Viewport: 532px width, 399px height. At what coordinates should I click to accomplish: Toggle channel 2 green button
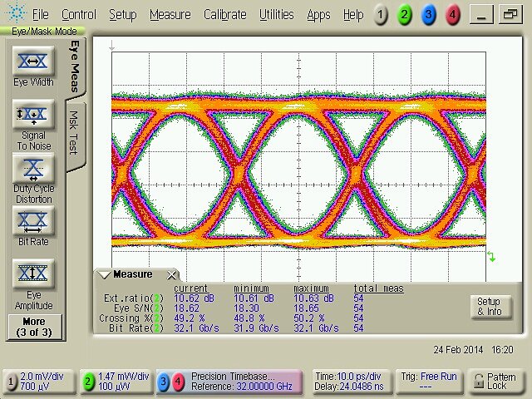pyautogui.click(x=404, y=15)
